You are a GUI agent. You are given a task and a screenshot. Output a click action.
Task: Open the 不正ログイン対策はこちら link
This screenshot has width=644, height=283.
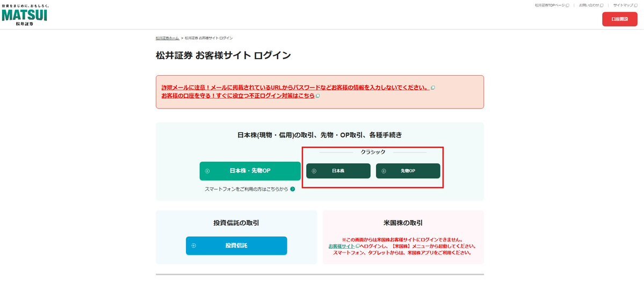(238, 96)
